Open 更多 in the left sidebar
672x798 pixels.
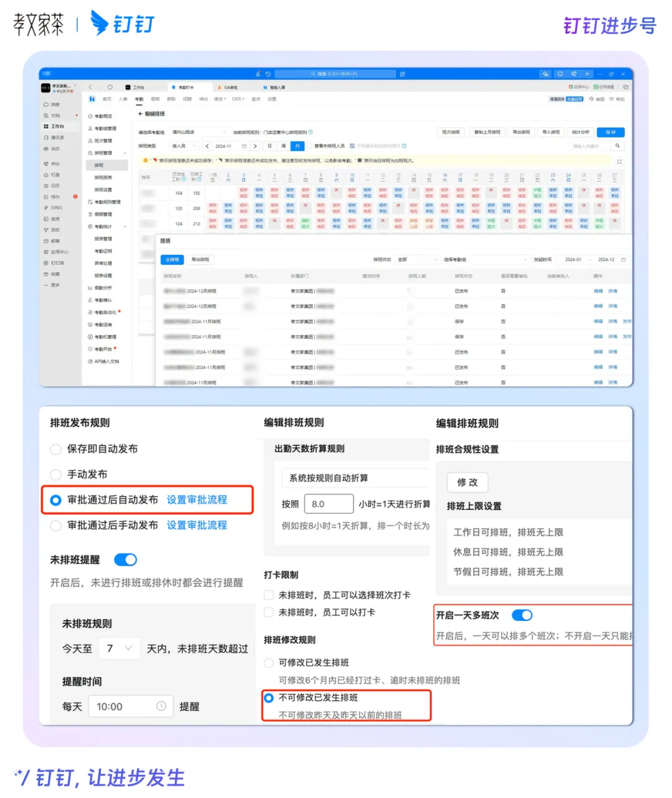tap(52, 285)
